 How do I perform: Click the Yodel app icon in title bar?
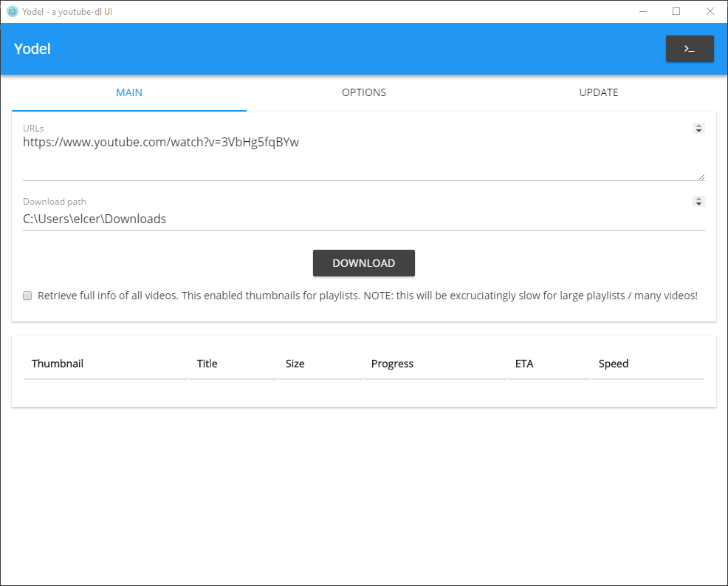click(13, 12)
